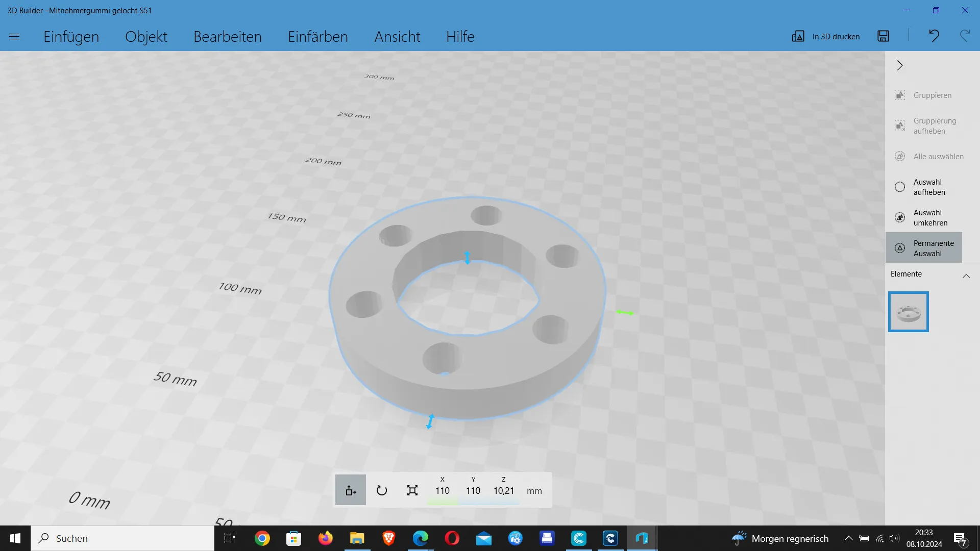Click In 3D drucken print button
The height and width of the screenshot is (551, 980).
(826, 36)
